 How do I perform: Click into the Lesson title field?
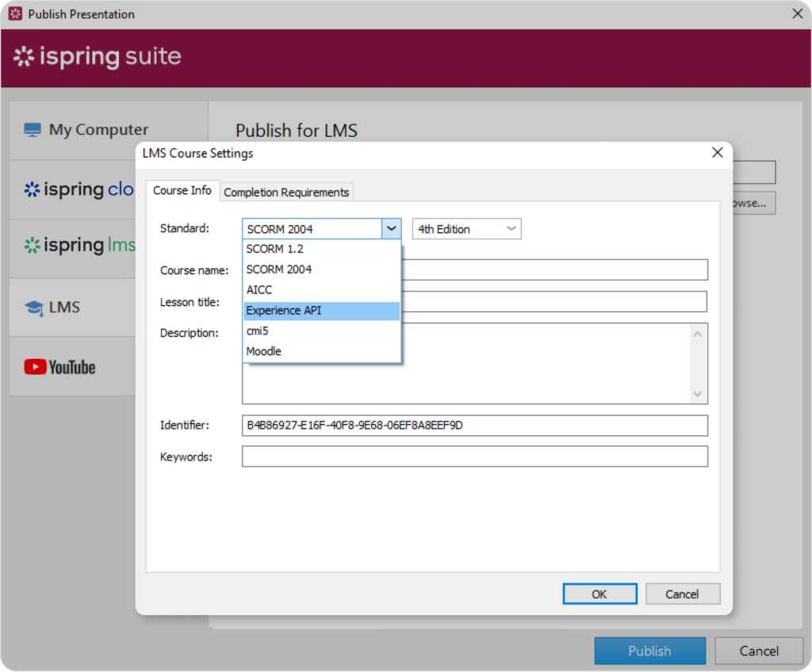[554, 301]
